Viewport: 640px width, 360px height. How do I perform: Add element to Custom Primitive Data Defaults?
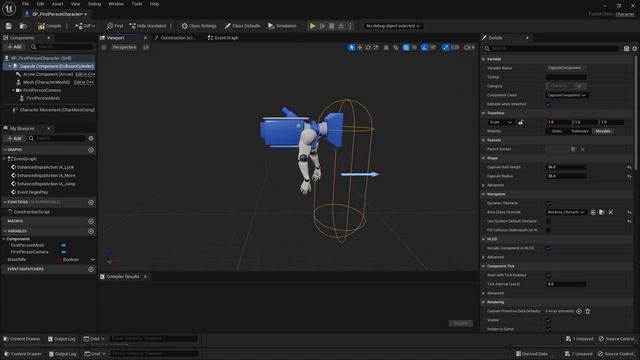point(579,311)
